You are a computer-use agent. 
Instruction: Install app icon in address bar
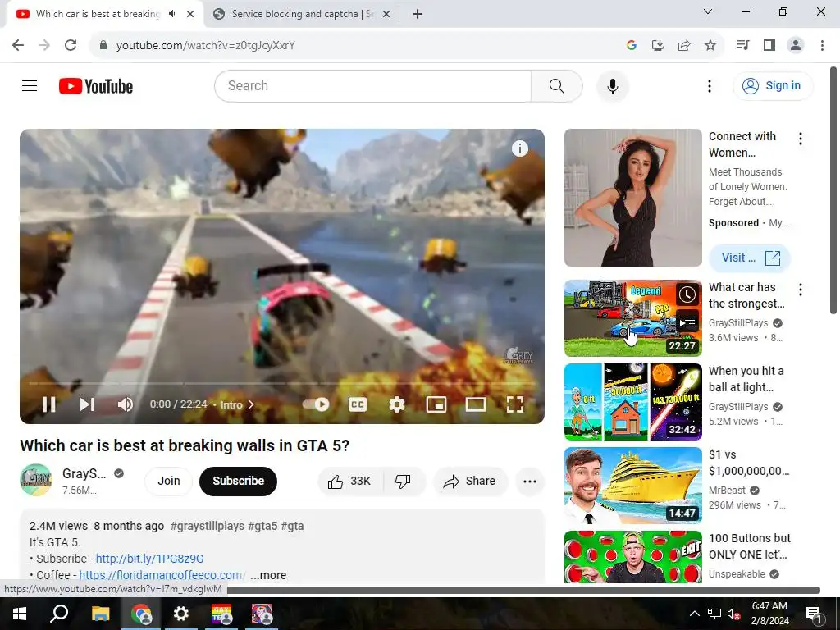(657, 46)
